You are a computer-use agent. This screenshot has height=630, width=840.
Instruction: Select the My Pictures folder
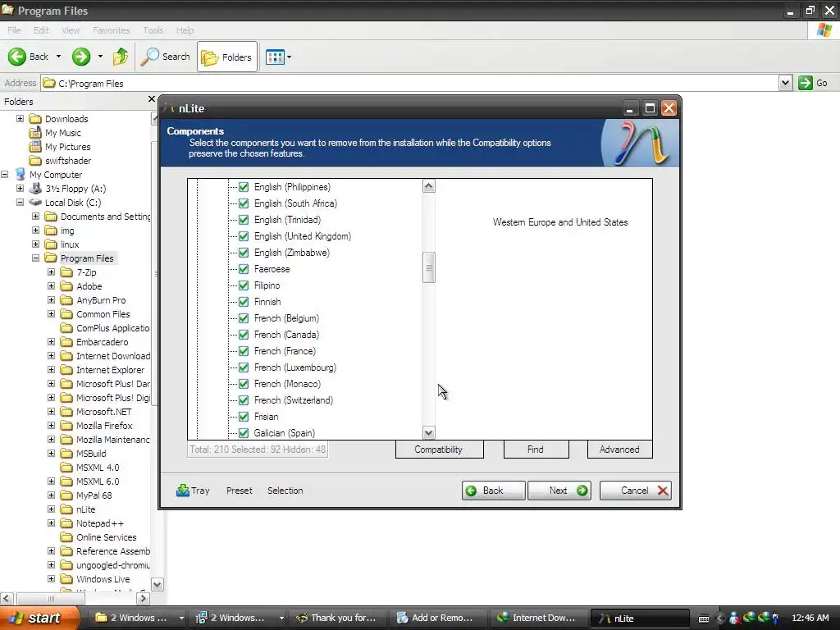67,147
